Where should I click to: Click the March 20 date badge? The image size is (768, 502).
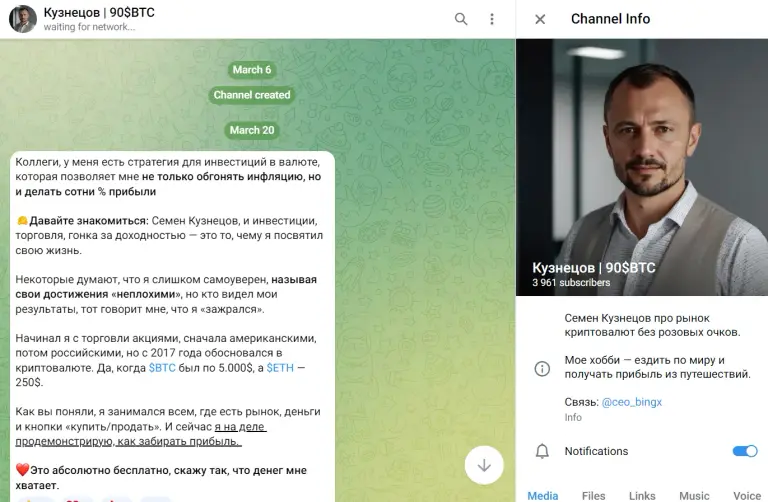click(x=252, y=130)
